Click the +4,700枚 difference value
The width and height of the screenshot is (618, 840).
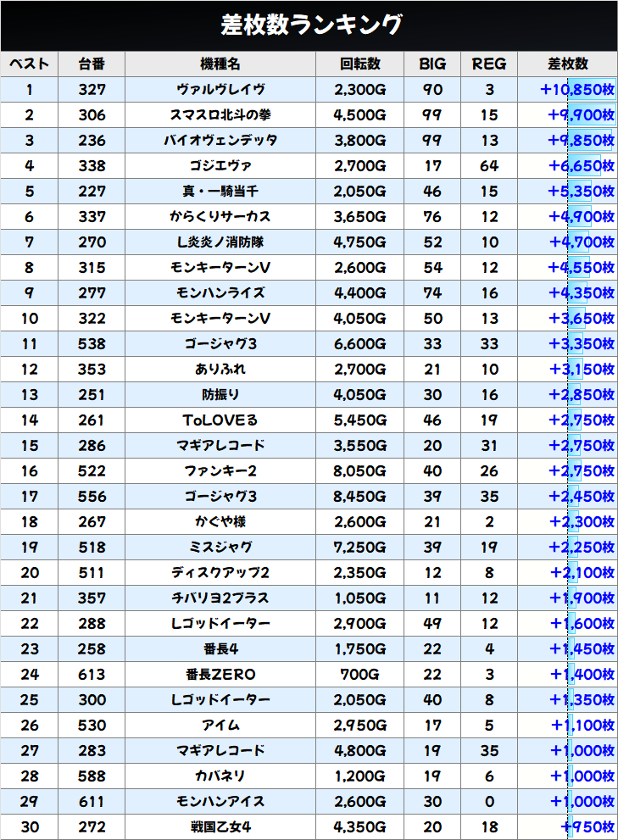(x=581, y=242)
